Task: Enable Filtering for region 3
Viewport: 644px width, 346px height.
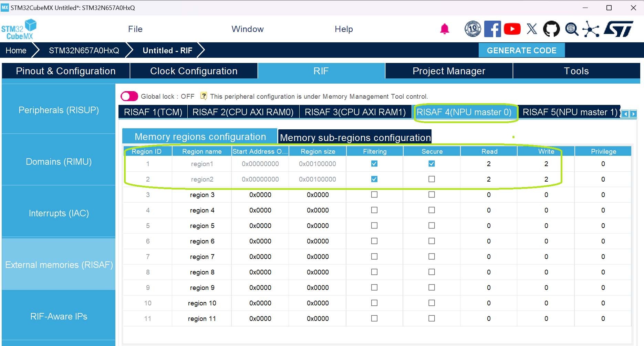Action: (374, 195)
